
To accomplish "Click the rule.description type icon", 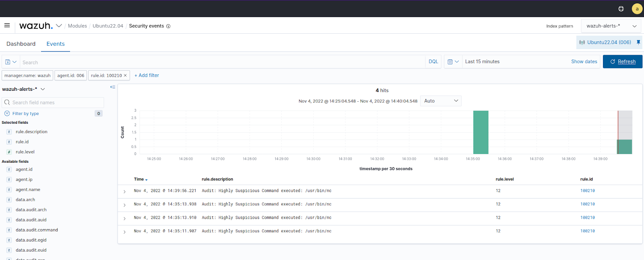I will click(9, 132).
